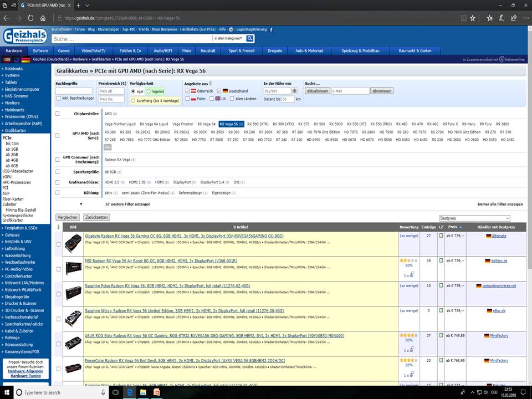The height and width of the screenshot is (399, 532).
Task: Open Edge from the taskbar
Action: (x=130, y=392)
